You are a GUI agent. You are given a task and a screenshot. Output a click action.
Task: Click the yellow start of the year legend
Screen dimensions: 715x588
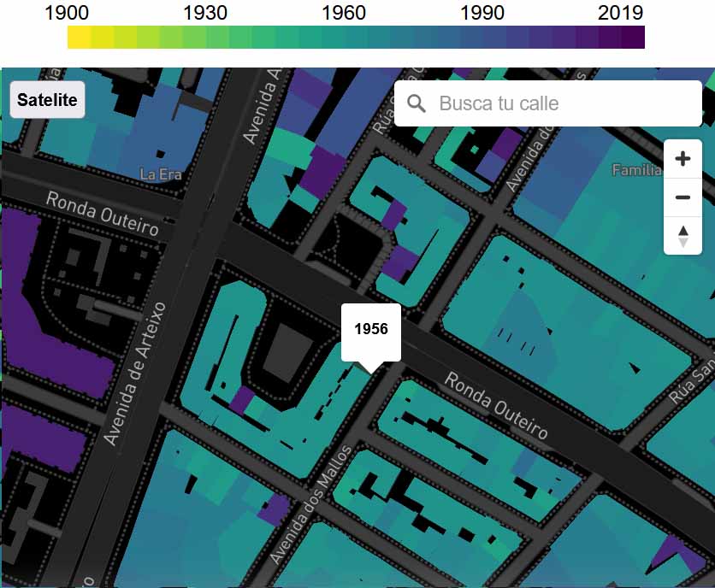pos(80,38)
